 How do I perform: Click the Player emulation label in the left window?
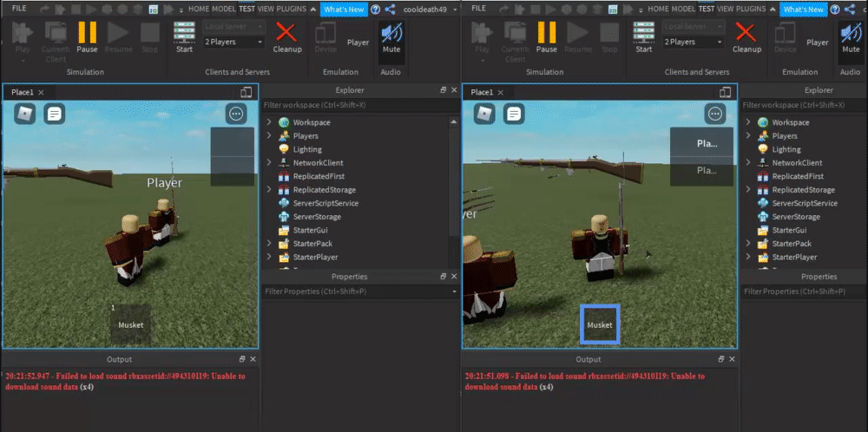coord(358,42)
